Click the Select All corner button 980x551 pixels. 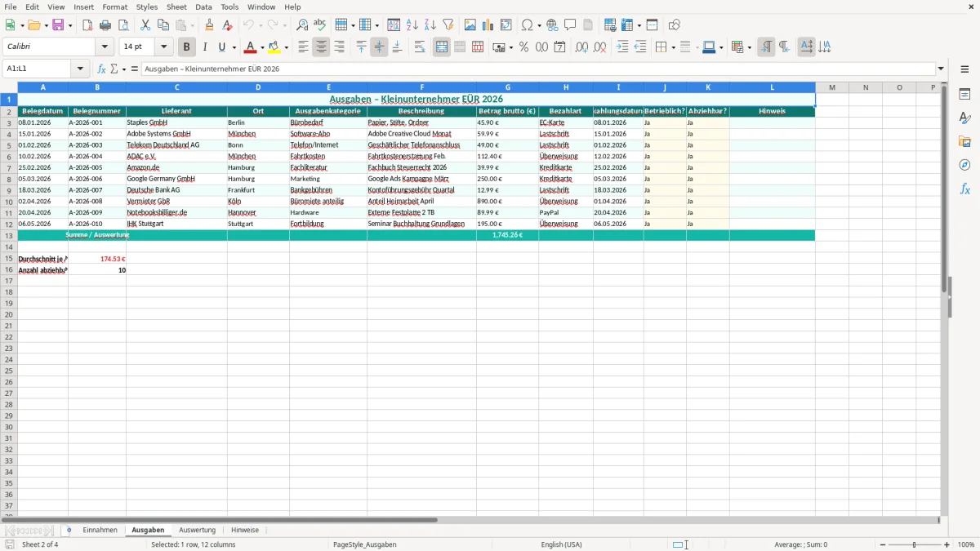click(9, 87)
